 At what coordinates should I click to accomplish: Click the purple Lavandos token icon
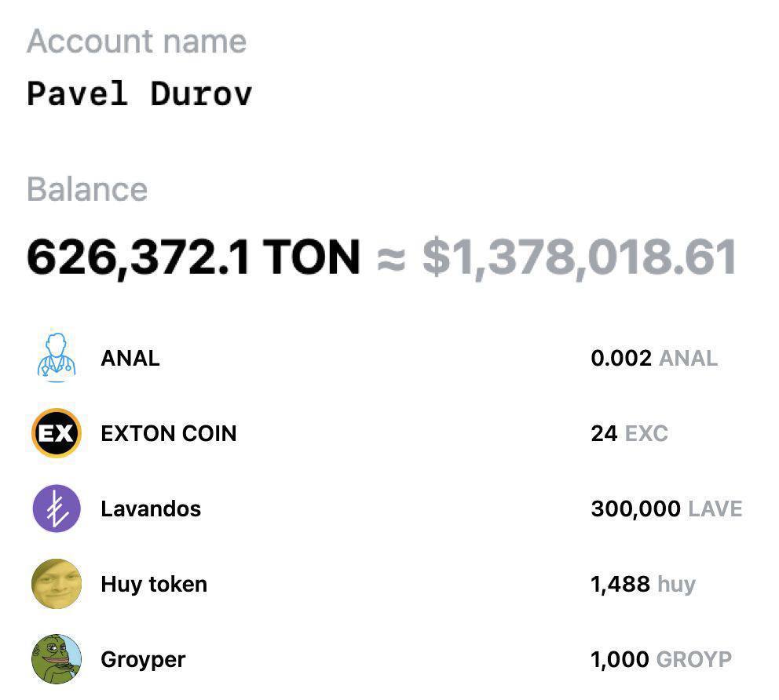point(57,509)
